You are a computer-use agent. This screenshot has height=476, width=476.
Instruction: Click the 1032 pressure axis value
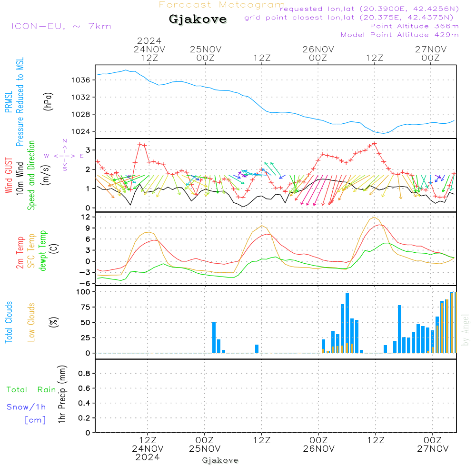pos(81,98)
